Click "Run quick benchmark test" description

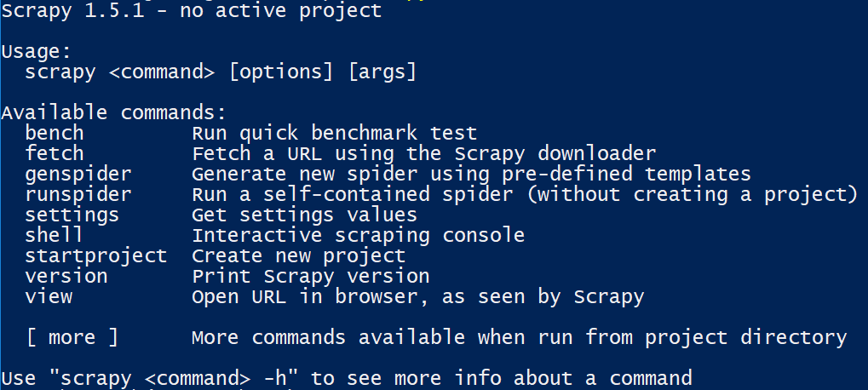[x=334, y=133]
